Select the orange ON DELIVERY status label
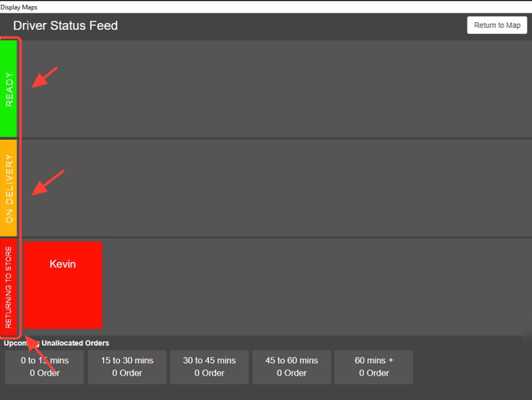The width and height of the screenshot is (532, 400). coord(9,188)
